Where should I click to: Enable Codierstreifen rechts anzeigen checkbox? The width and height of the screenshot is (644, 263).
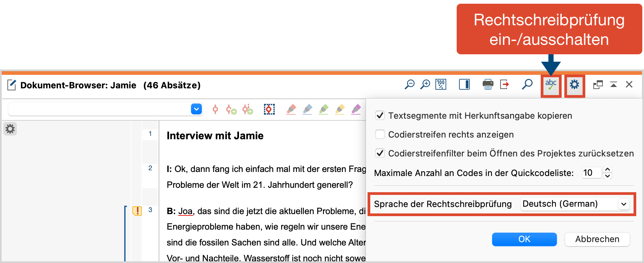380,135
